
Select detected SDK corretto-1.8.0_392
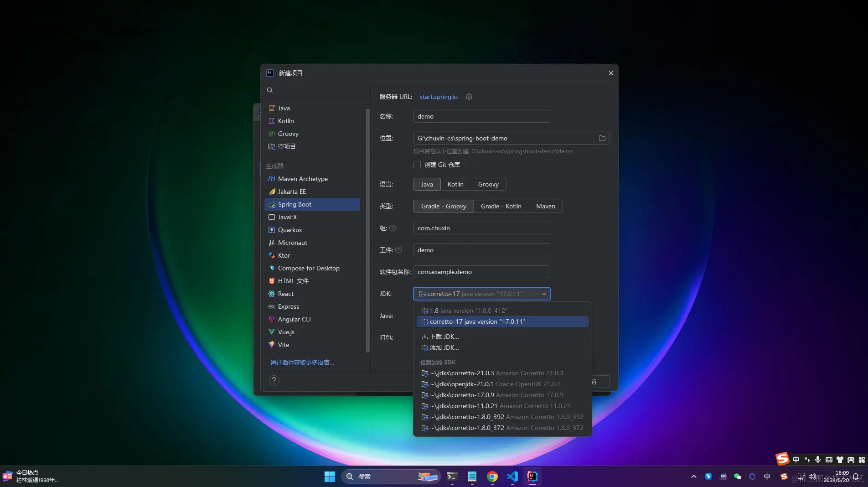tap(502, 417)
